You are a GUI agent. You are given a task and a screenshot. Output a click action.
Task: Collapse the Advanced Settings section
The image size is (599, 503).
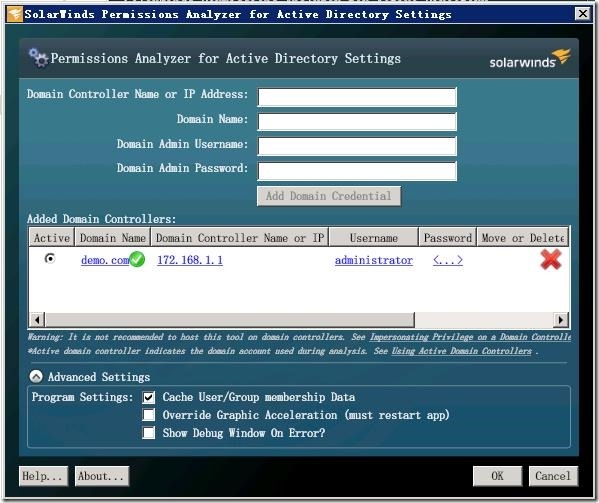tap(36, 377)
